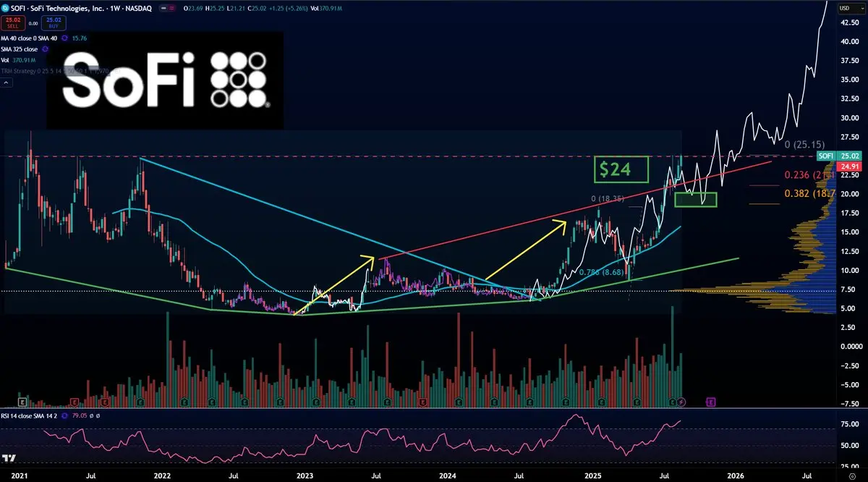The width and height of the screenshot is (868, 482).
Task: Open chart settings gear at bottom right
Action: 852,476
